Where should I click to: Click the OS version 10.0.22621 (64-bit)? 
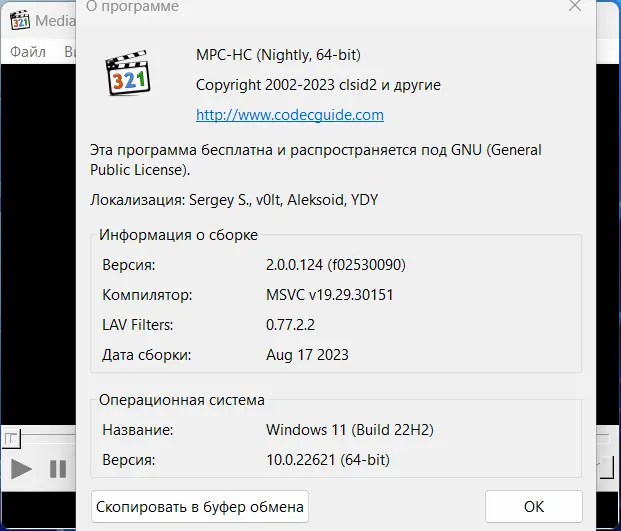pyautogui.click(x=327, y=460)
